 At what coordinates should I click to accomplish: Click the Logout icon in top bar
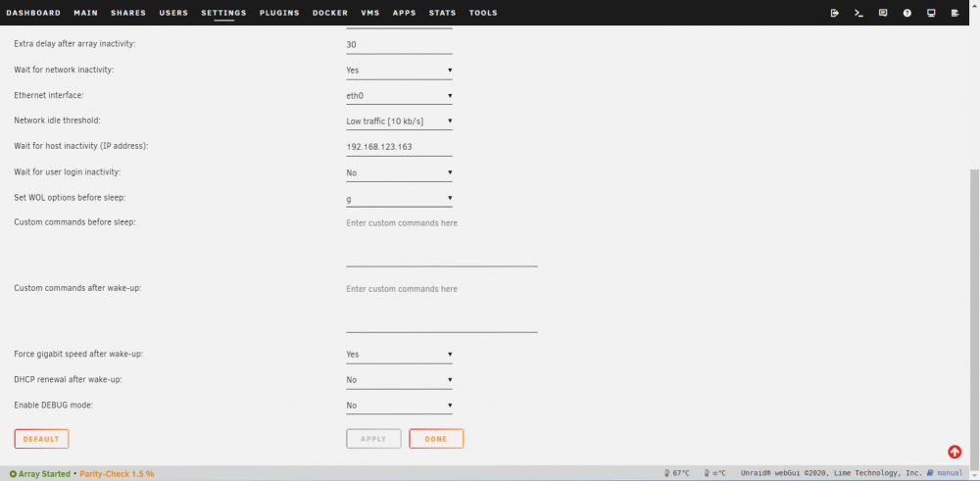click(834, 13)
